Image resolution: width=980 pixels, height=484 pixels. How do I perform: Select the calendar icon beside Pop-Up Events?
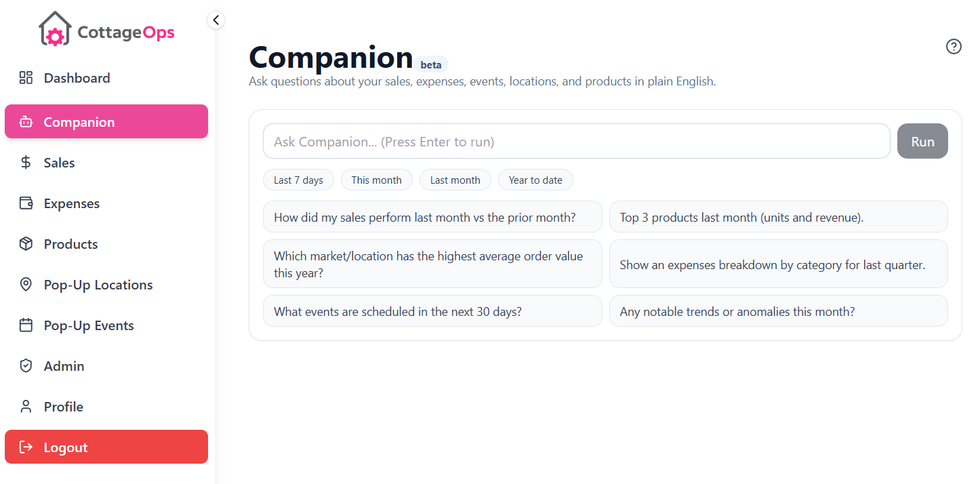pos(26,325)
